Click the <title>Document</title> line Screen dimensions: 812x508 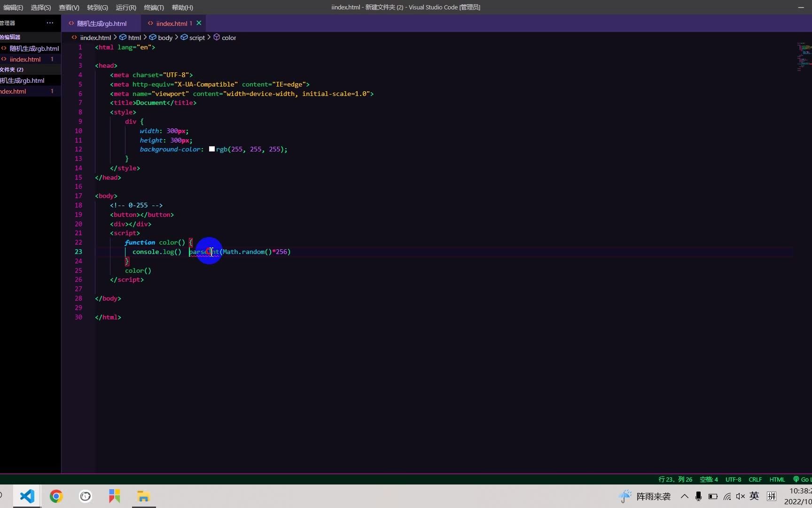[153, 103]
